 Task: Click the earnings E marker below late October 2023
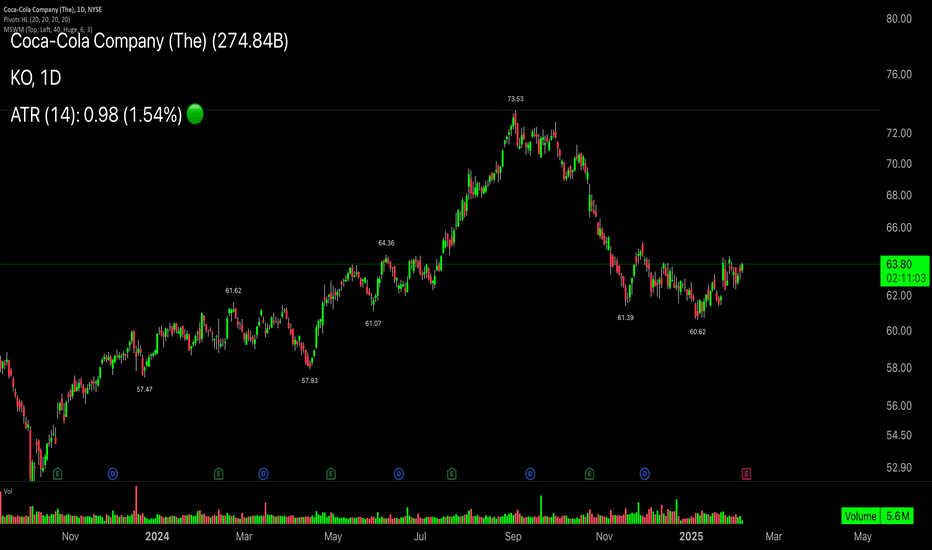pos(58,474)
